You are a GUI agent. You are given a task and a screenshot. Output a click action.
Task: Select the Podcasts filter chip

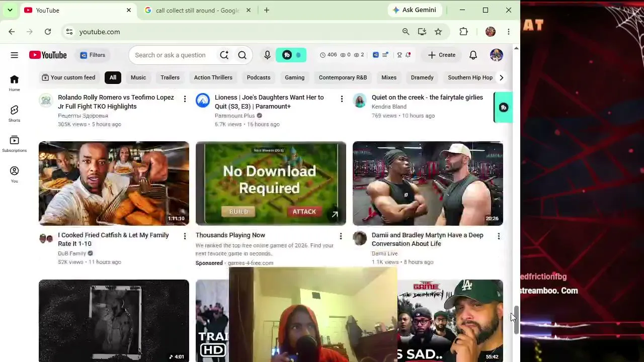(259, 77)
